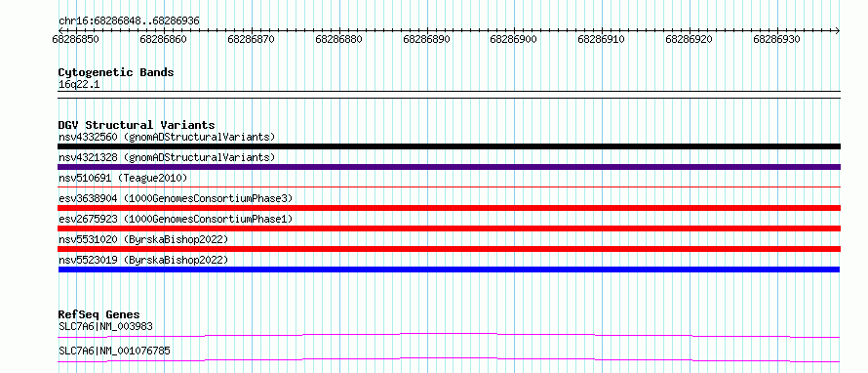Screen dimensions: 868x373
Task: Click ruler position 68286920
Action: pyautogui.click(x=690, y=39)
